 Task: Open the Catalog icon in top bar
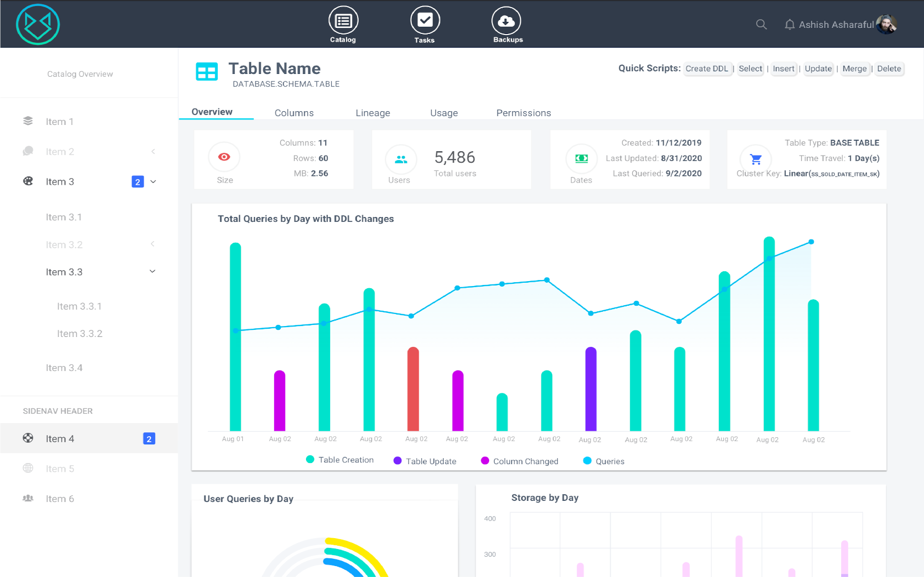[x=343, y=21]
